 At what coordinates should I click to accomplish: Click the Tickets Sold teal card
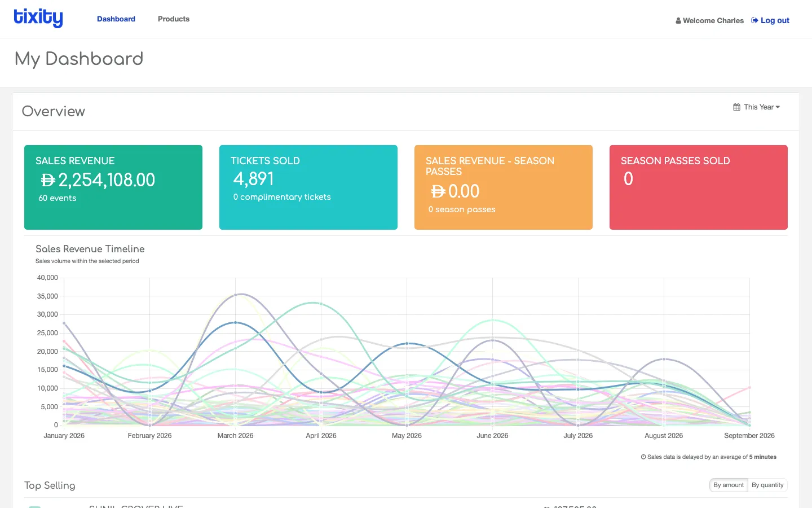[308, 187]
